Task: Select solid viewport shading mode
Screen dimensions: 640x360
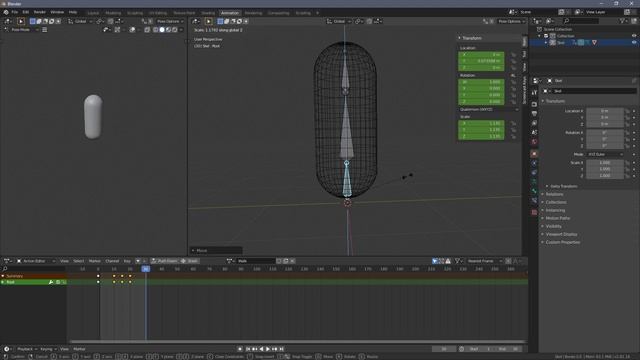Action: coord(162,30)
